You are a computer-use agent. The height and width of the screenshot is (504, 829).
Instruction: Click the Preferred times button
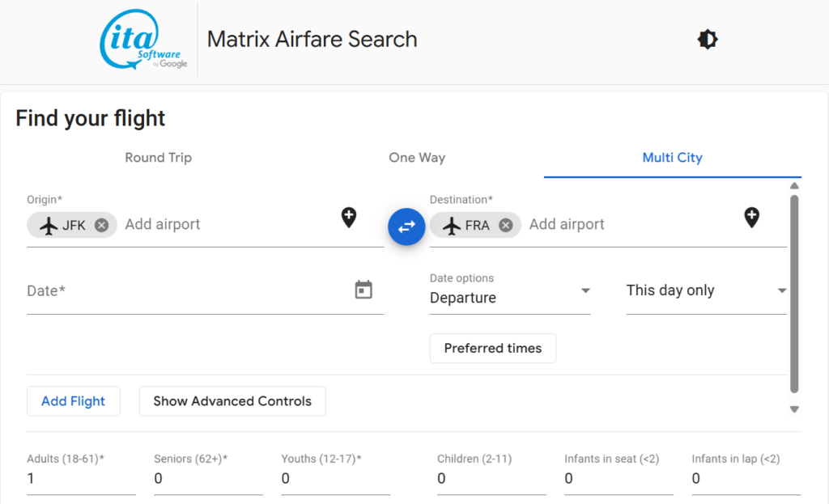[x=492, y=348]
